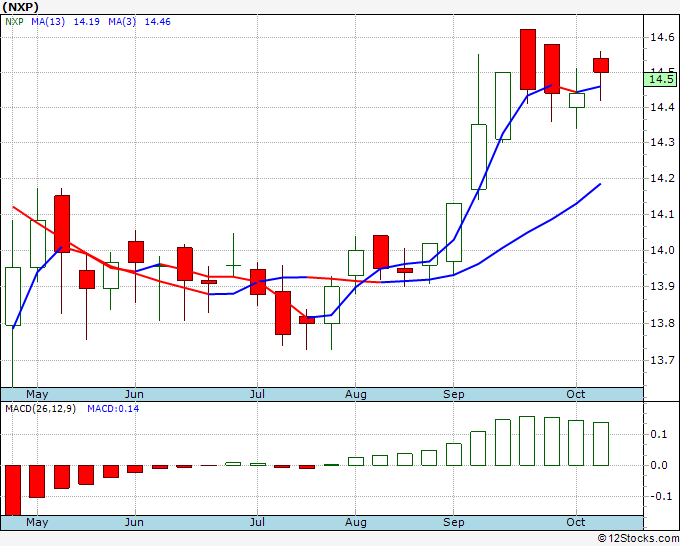Click the 14.2 price axis label
The image size is (680, 546).
(x=662, y=178)
